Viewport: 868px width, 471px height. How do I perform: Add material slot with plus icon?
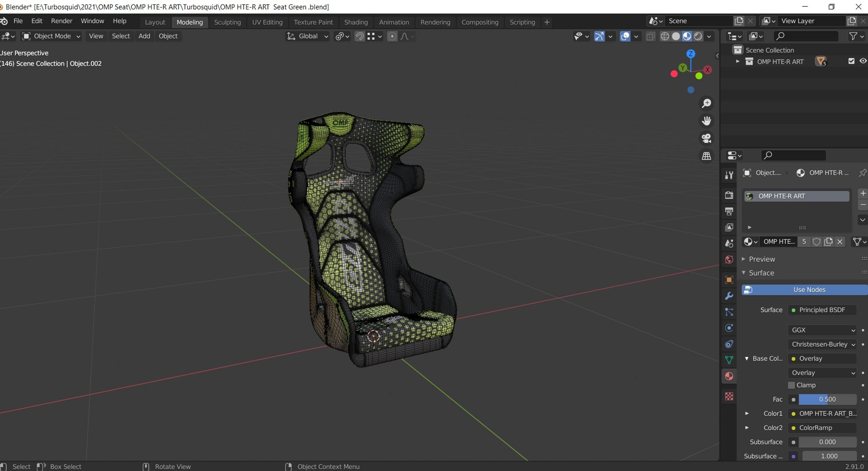click(x=863, y=194)
